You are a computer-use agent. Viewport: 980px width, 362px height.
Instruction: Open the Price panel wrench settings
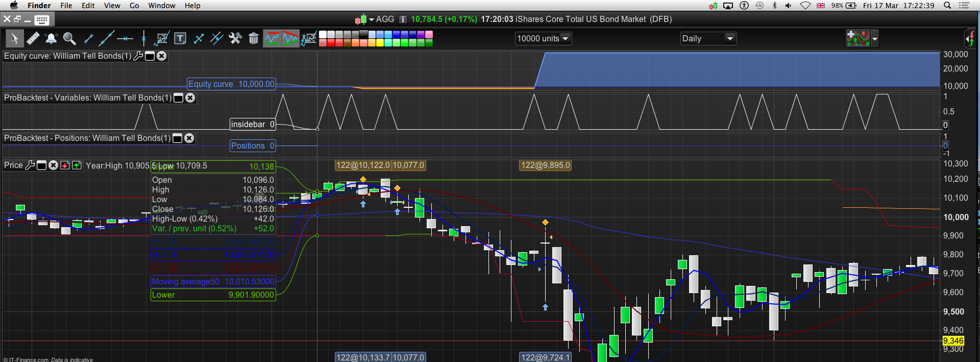coord(30,165)
